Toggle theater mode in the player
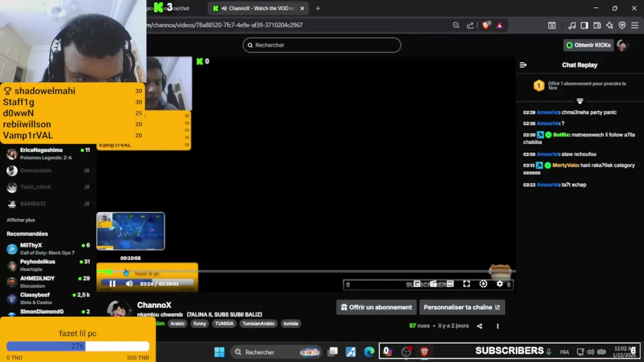The height and width of the screenshot is (362, 644). 450,284
